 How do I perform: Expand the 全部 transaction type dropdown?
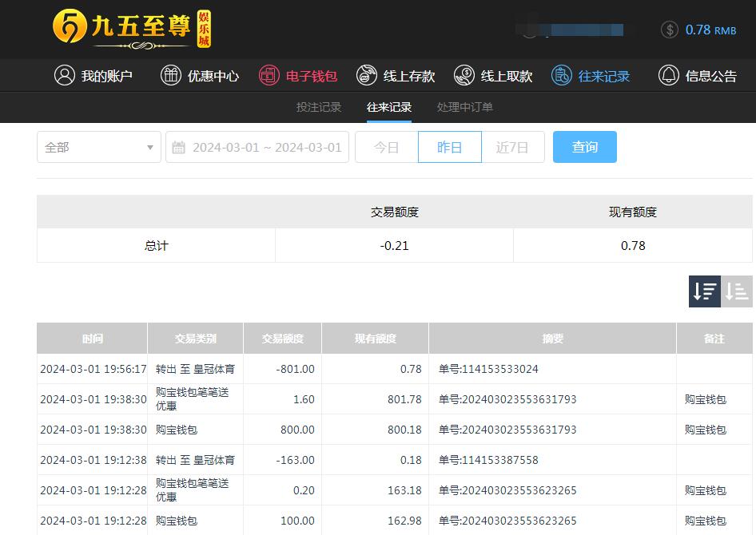click(x=99, y=148)
